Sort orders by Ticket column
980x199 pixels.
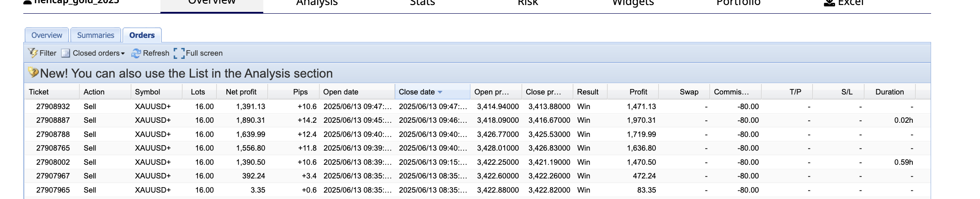pyautogui.click(x=39, y=92)
